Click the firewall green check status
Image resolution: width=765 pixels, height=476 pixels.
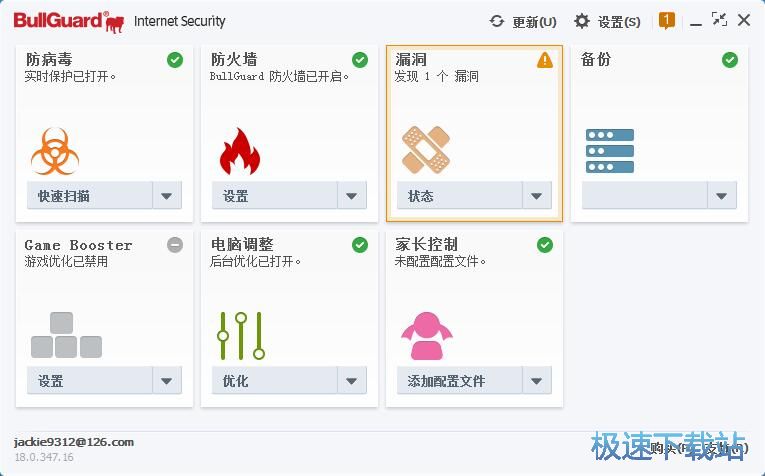coord(360,60)
